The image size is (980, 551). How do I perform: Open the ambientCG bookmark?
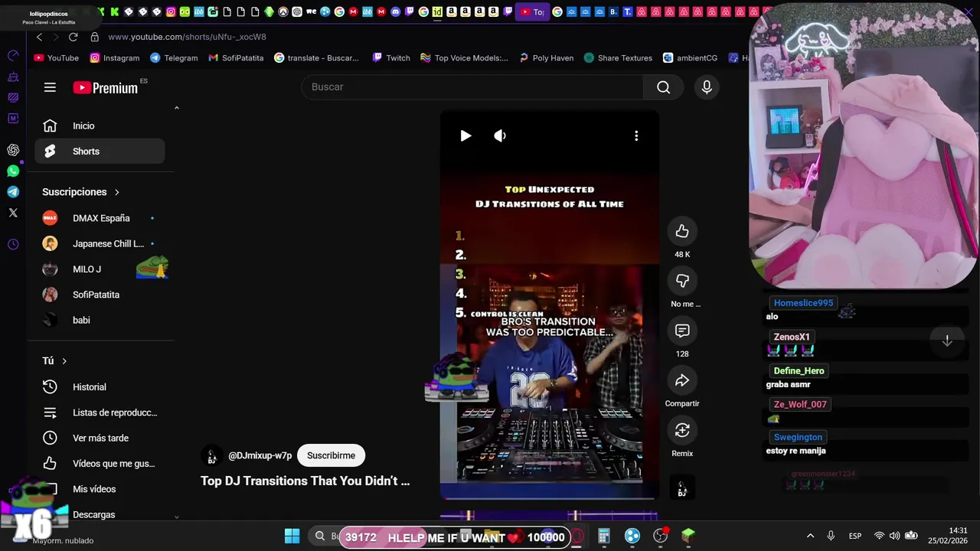click(x=690, y=58)
